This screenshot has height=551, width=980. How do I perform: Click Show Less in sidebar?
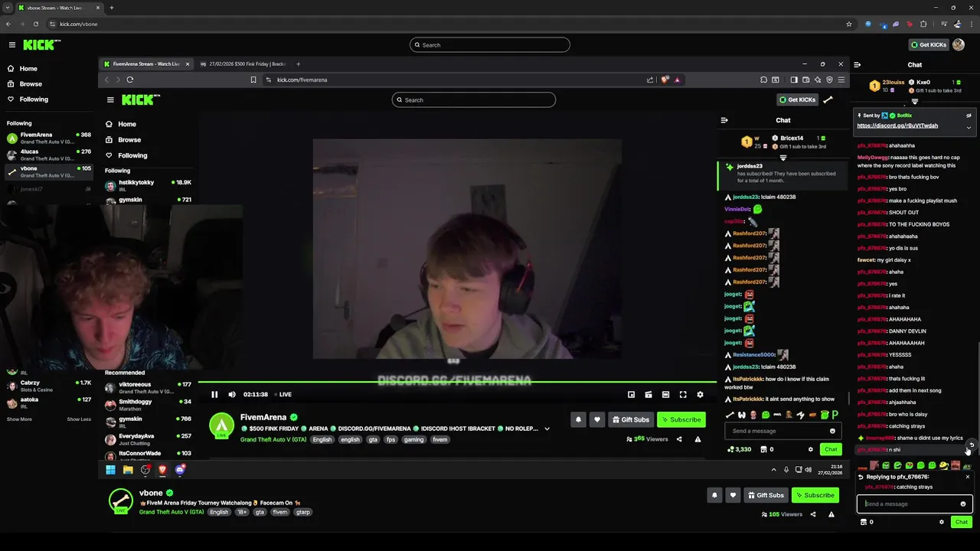pos(79,419)
